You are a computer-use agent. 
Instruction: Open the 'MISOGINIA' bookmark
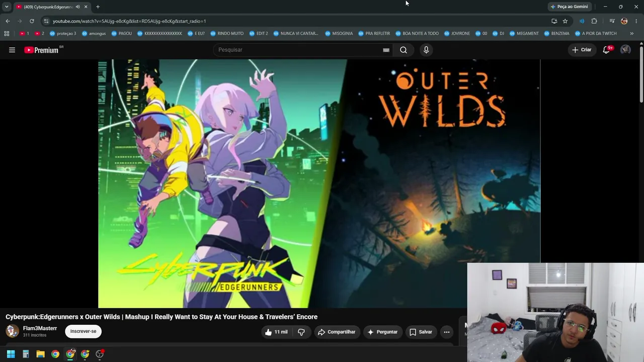(339, 34)
